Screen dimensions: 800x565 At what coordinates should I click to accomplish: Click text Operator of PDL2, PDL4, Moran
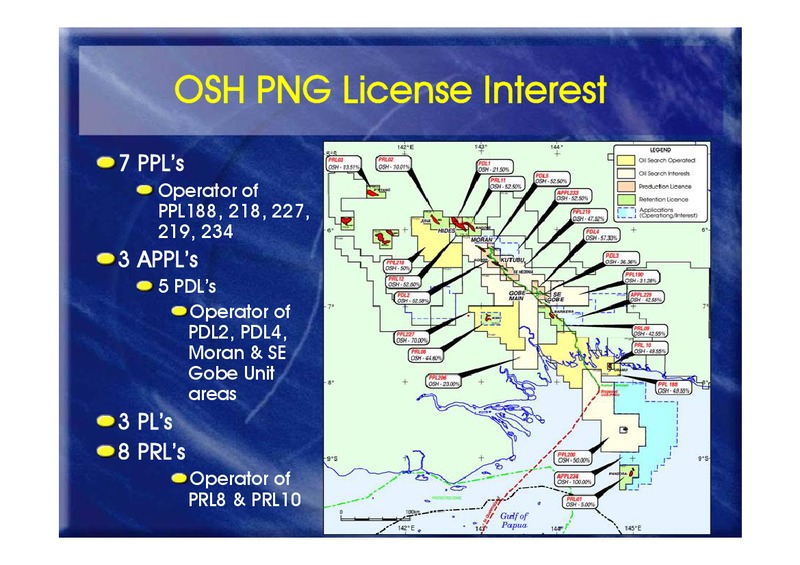click(x=239, y=352)
